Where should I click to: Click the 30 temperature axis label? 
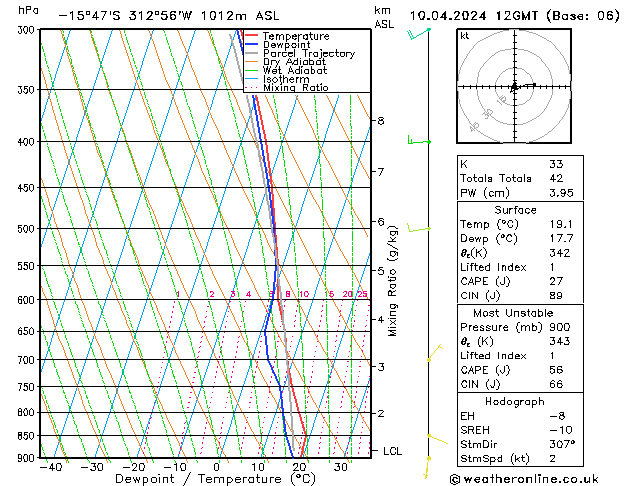(x=341, y=468)
